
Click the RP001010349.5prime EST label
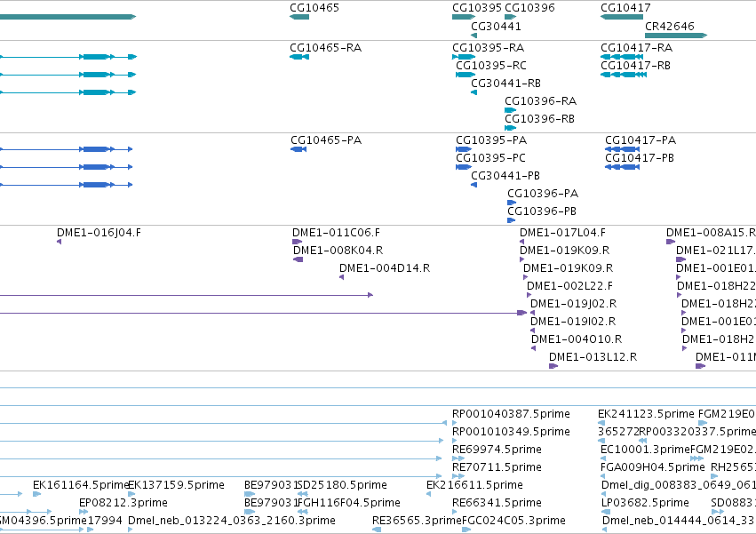point(511,432)
